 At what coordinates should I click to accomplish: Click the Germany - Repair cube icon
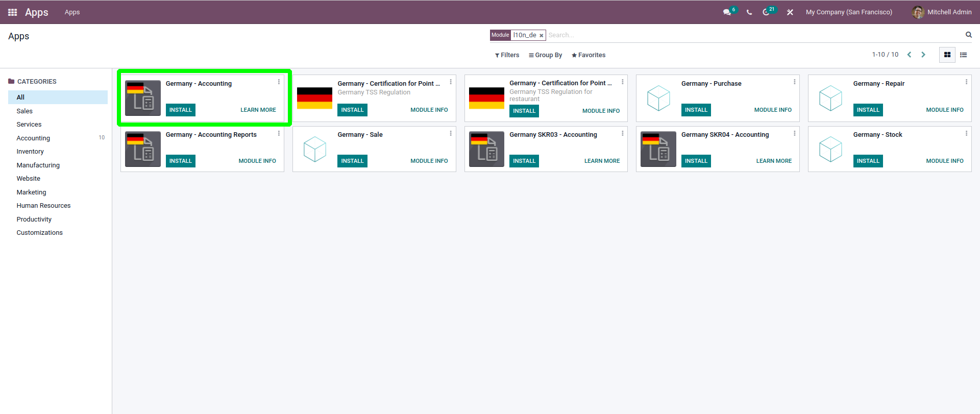tap(830, 98)
